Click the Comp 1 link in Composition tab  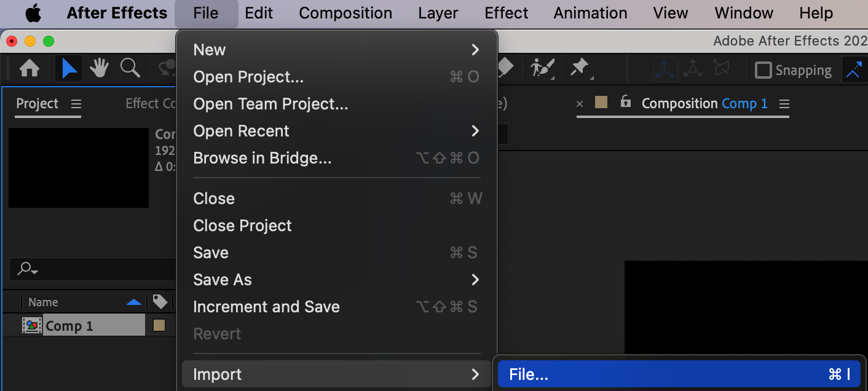point(744,103)
